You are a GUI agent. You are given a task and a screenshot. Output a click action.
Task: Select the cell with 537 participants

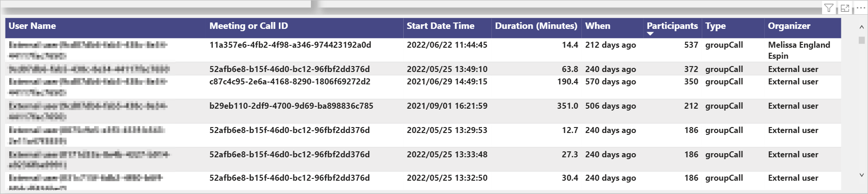click(691, 45)
